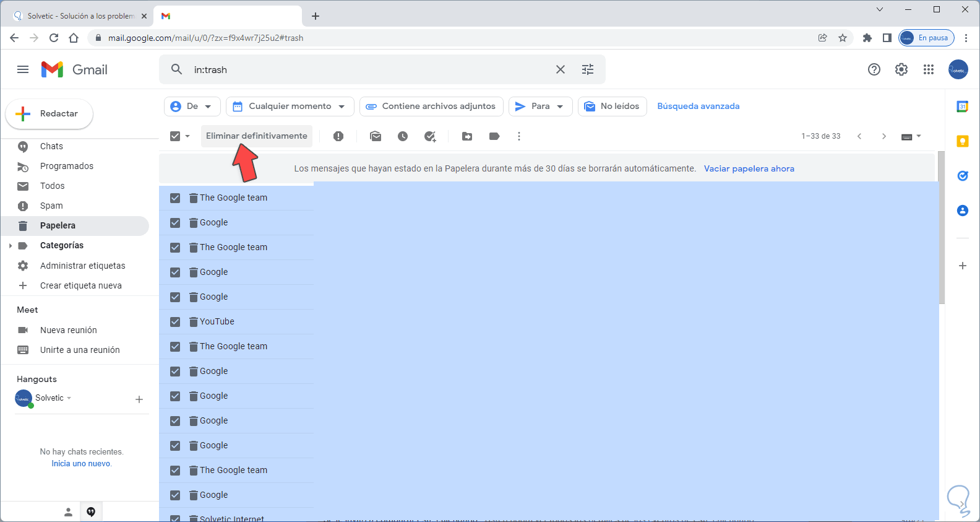The height and width of the screenshot is (522, 980).
Task: Click the Gmail logo
Action: click(74, 69)
